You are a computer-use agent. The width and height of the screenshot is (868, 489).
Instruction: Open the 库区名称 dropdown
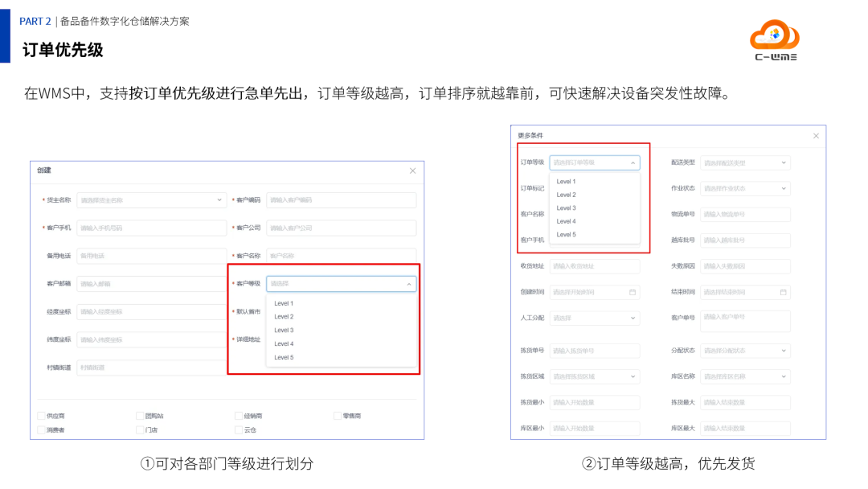pos(745,376)
